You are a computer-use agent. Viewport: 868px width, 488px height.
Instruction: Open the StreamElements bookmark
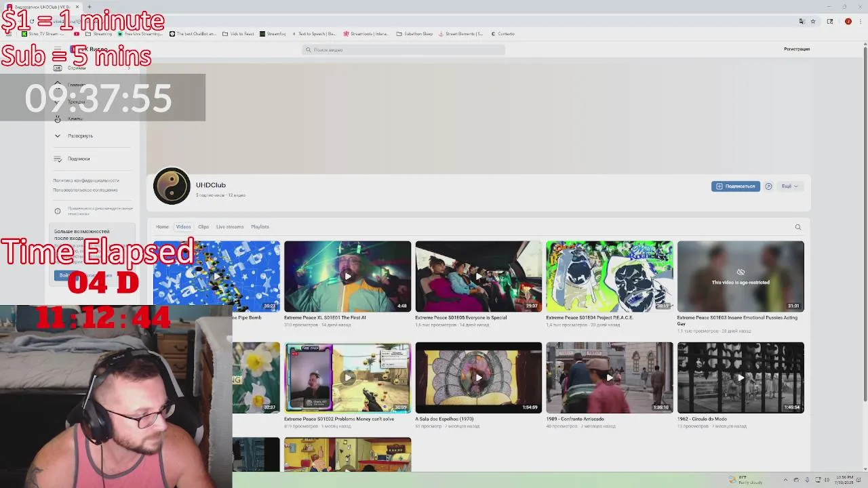point(461,34)
